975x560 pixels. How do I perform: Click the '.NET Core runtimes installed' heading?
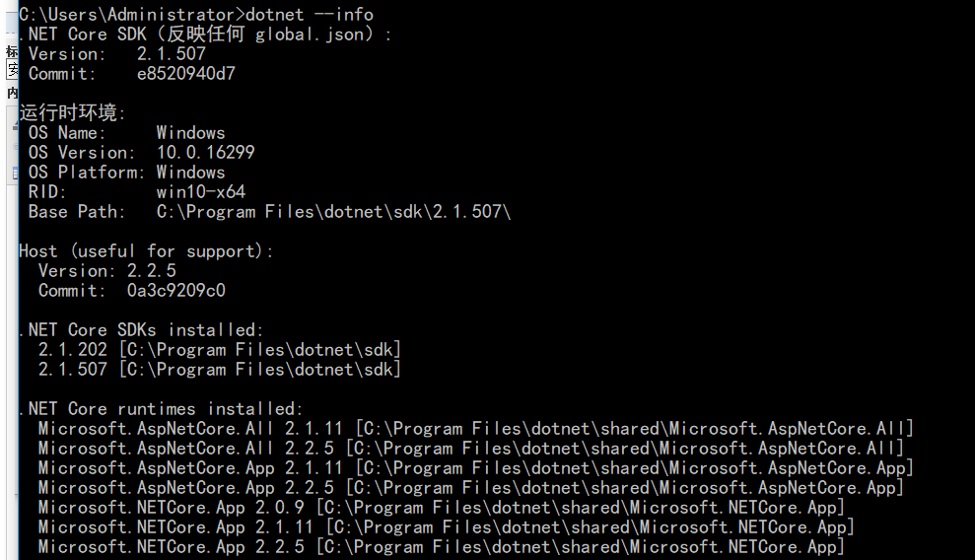(161, 408)
